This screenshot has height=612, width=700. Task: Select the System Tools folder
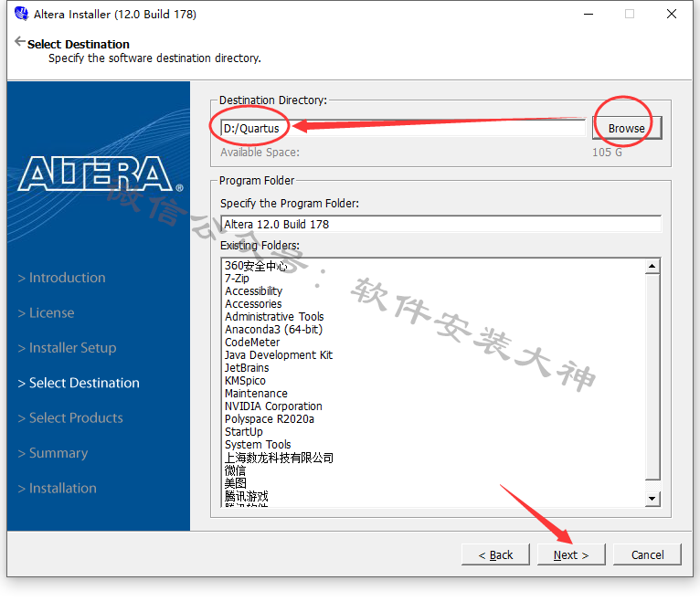pos(258,445)
